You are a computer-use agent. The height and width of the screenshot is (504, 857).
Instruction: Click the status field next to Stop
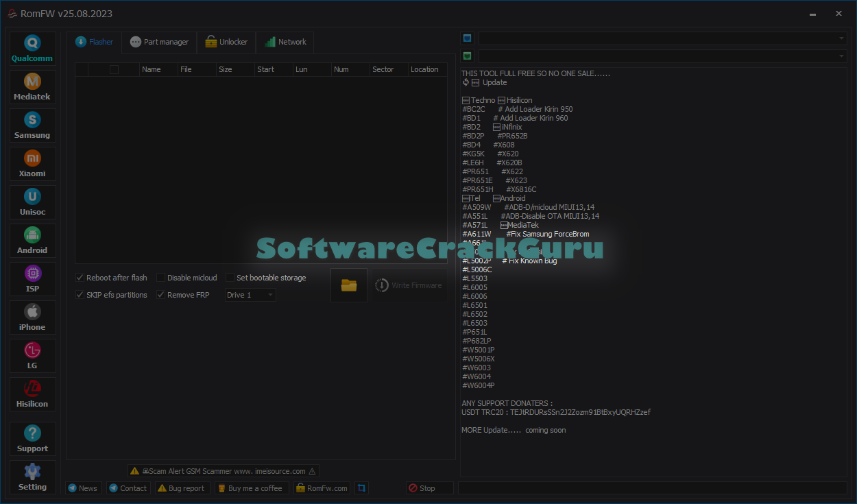(653, 488)
